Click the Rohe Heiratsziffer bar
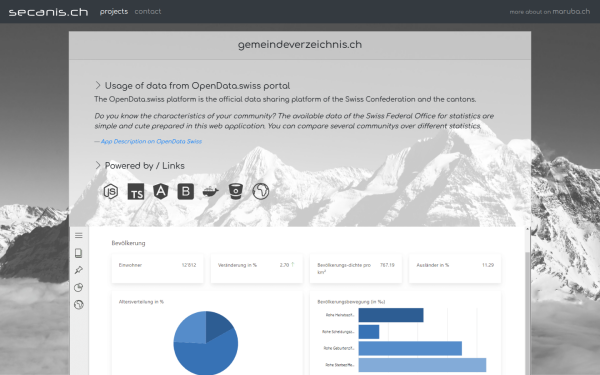The height and width of the screenshot is (375, 600). point(391,315)
